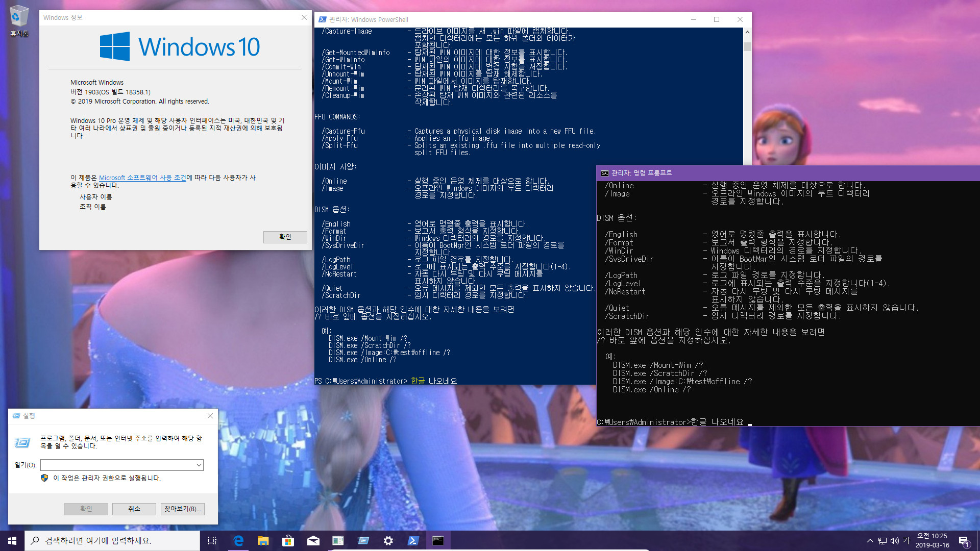Viewport: 980px width, 551px height.
Task: Click the PowerShell title bar icon
Action: [322, 19]
